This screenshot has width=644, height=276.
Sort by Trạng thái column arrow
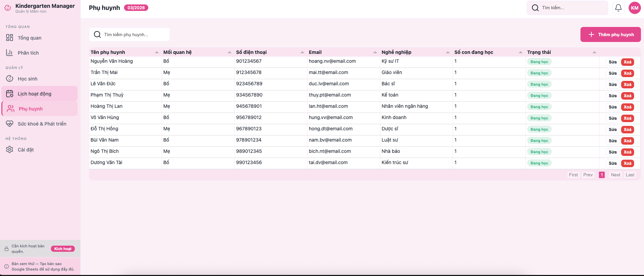point(594,52)
